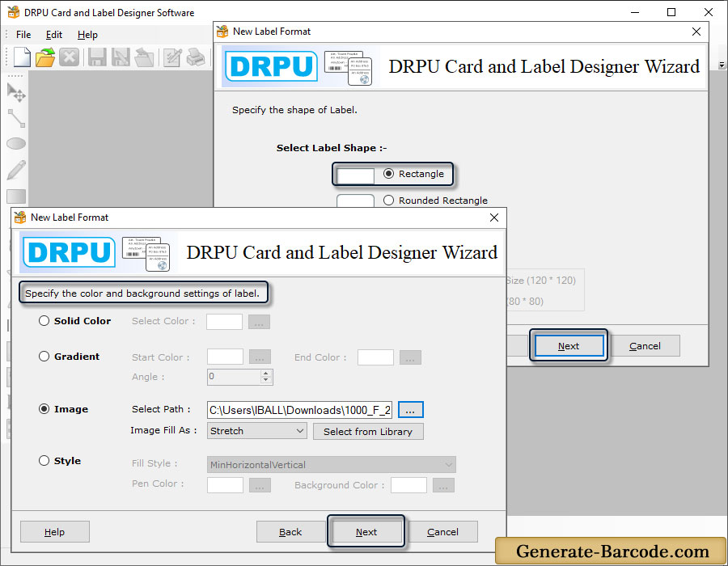
Task: Open color picker beside Select Color
Action: click(x=259, y=322)
